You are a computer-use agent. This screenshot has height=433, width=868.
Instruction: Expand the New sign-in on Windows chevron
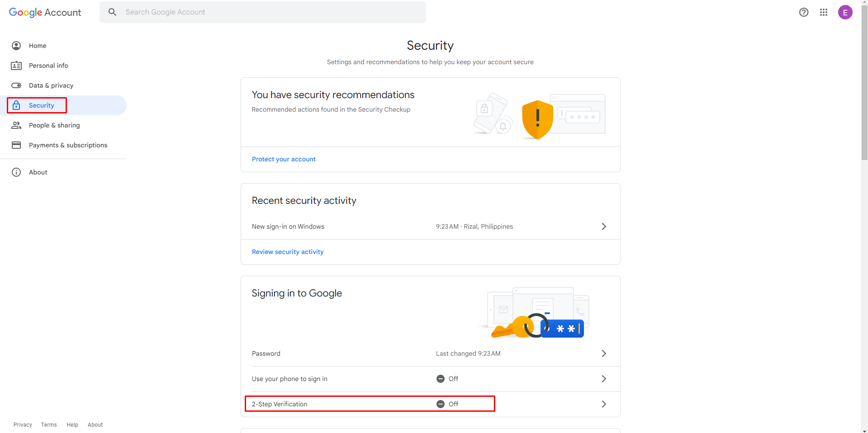(604, 226)
